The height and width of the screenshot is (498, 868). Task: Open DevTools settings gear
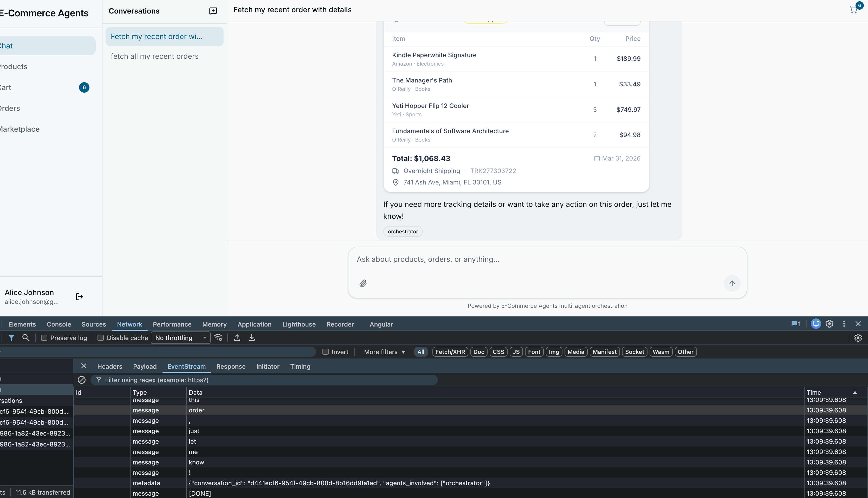coord(830,324)
